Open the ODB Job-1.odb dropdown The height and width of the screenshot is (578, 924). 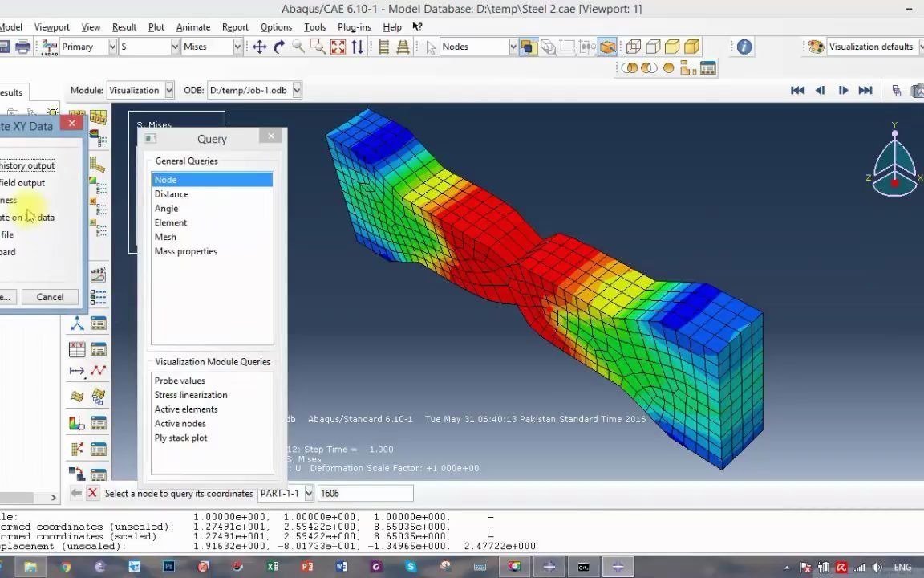[297, 90]
